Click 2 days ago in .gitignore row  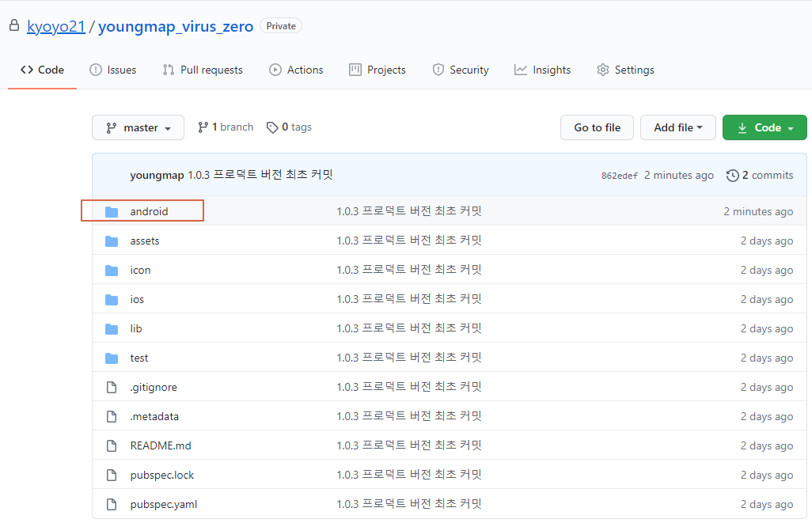pyautogui.click(x=766, y=388)
